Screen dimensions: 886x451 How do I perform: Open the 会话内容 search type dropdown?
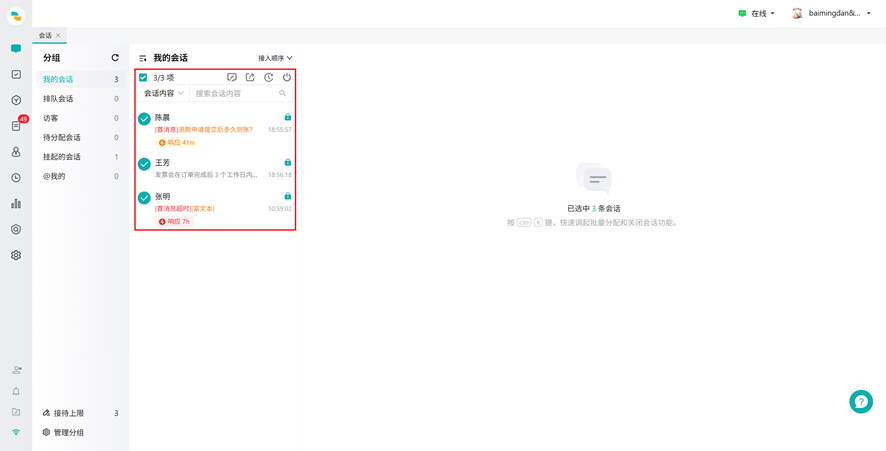click(x=164, y=93)
